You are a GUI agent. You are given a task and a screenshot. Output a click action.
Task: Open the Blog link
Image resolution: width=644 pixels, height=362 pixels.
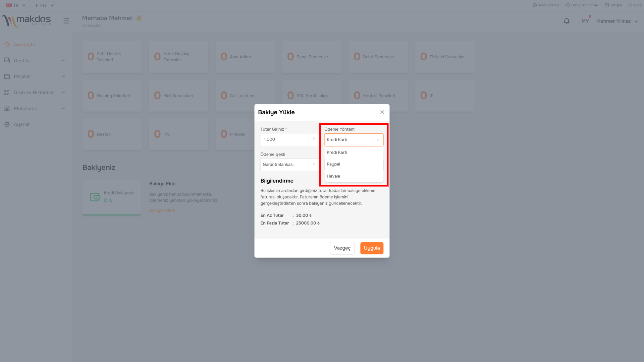click(637, 5)
